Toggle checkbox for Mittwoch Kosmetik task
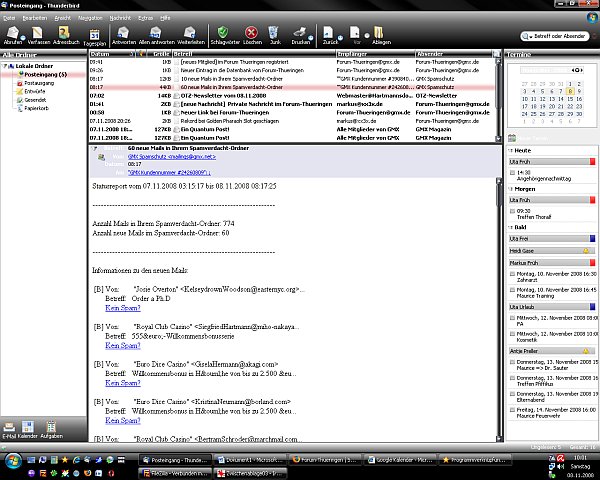This screenshot has width=600, height=480. (x=512, y=334)
